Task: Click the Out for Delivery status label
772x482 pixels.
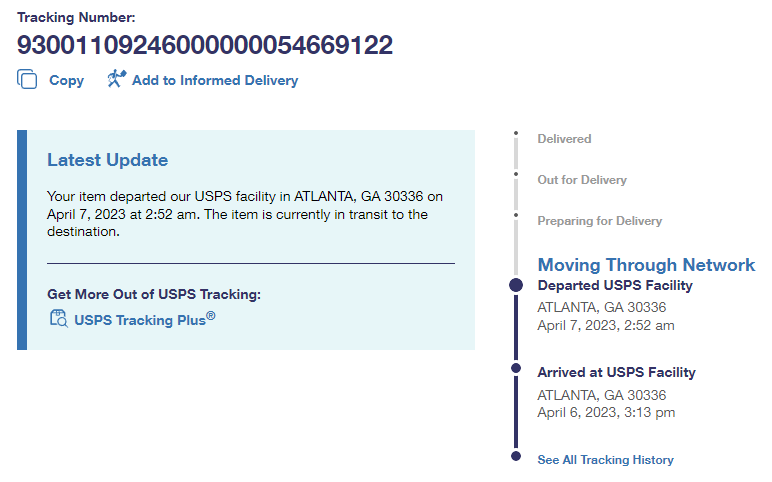Action: 582,180
